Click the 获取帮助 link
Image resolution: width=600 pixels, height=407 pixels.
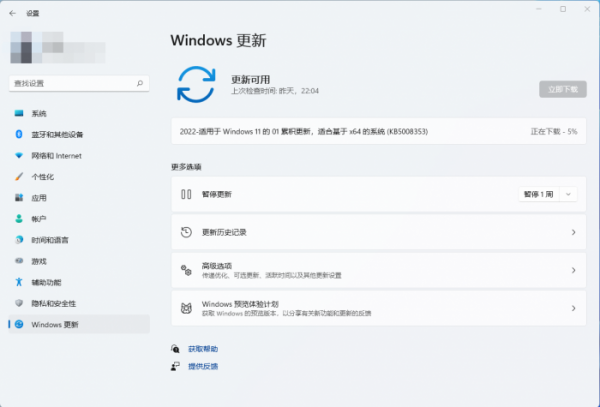point(203,349)
